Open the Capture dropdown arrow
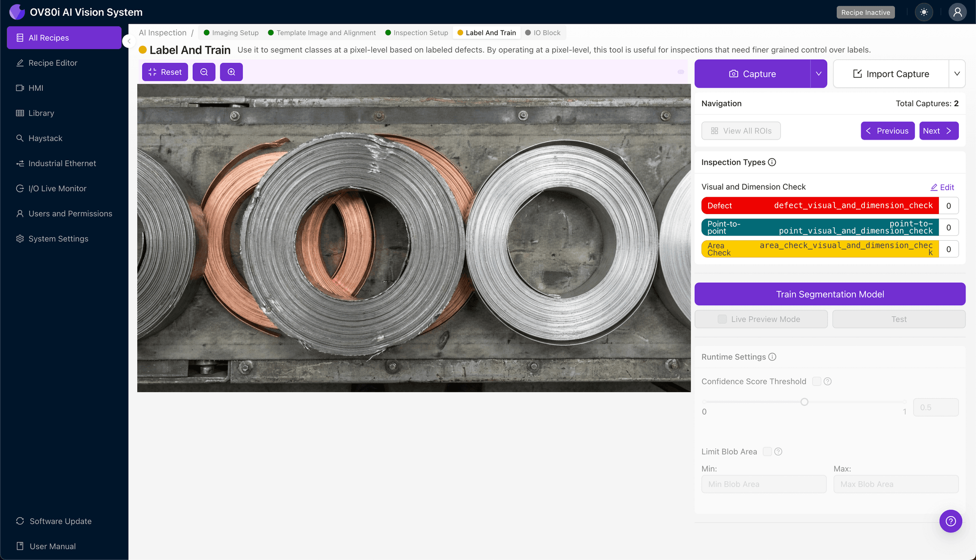This screenshot has height=560, width=976. pyautogui.click(x=819, y=74)
